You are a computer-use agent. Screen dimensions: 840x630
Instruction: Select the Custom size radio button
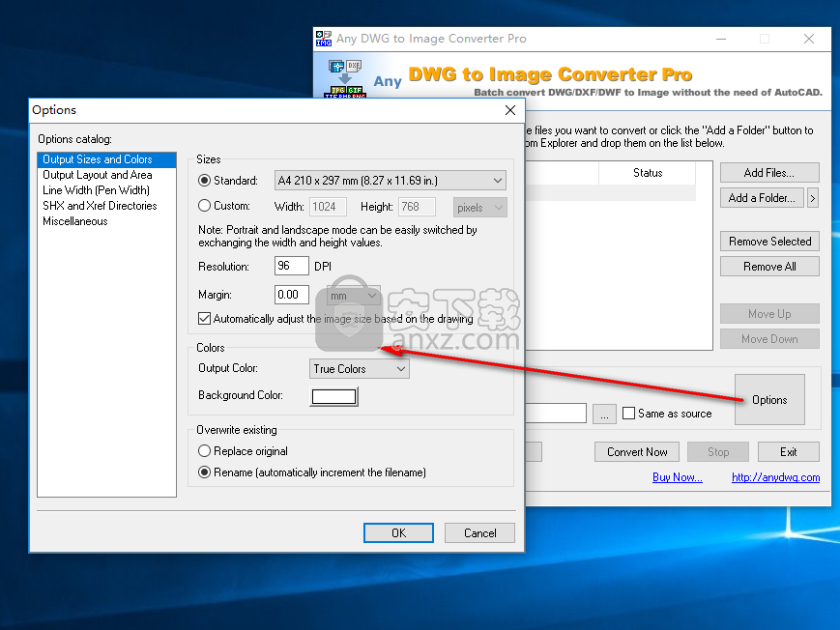(204, 206)
